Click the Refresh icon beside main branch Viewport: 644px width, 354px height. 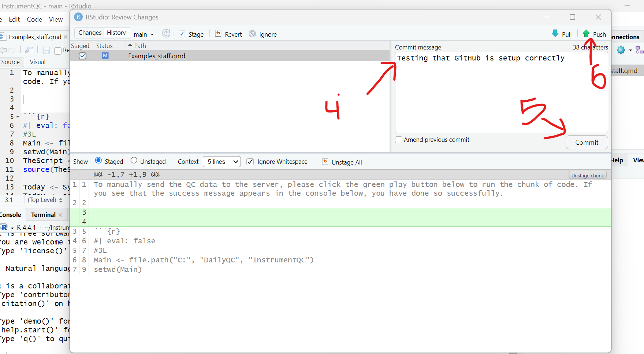[x=166, y=34]
